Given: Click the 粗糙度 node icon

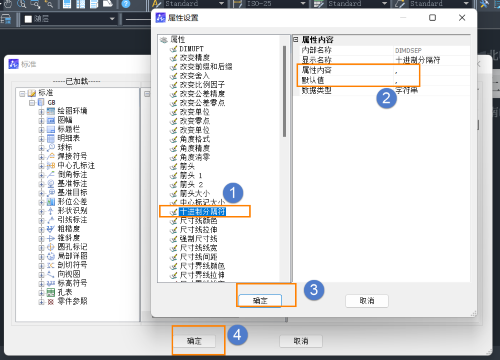Looking at the screenshot, I should tap(51, 229).
